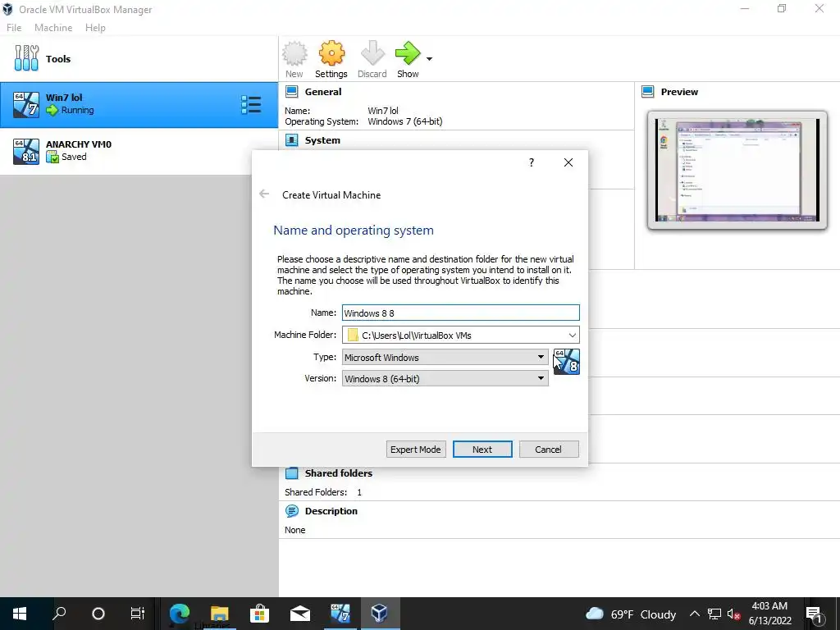Image resolution: width=840 pixels, height=630 pixels.
Task: Open the notification center icon
Action: click(x=815, y=614)
